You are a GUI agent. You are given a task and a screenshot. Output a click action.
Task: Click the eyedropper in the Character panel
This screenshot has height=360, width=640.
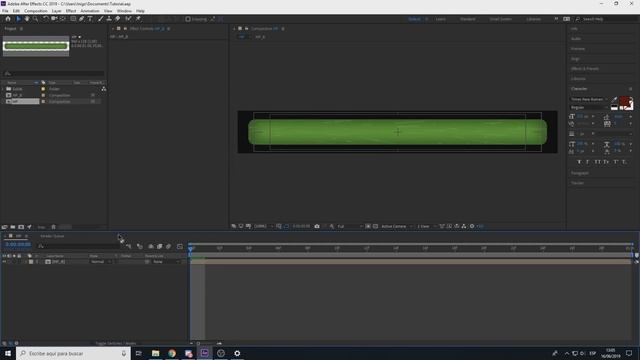click(x=614, y=99)
